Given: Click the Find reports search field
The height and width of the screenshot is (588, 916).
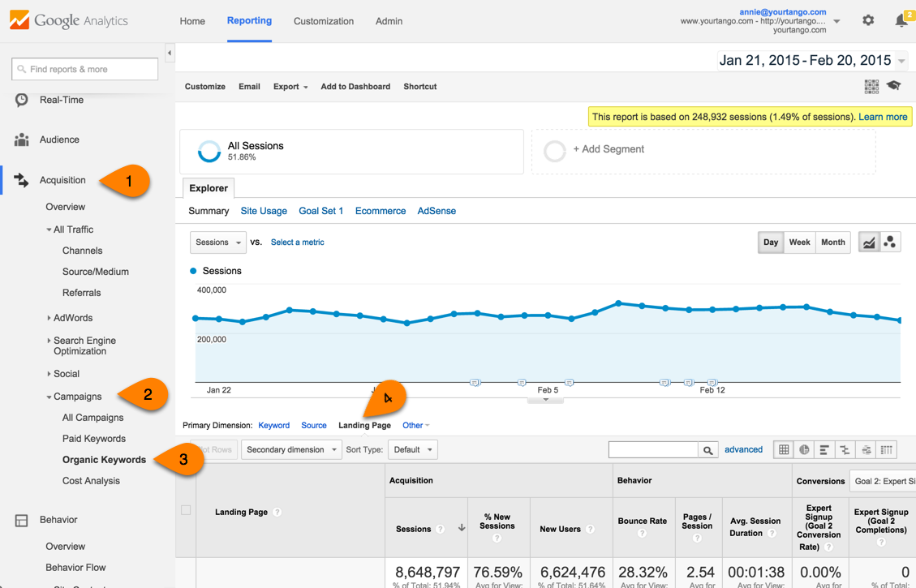Looking at the screenshot, I should tap(85, 70).
